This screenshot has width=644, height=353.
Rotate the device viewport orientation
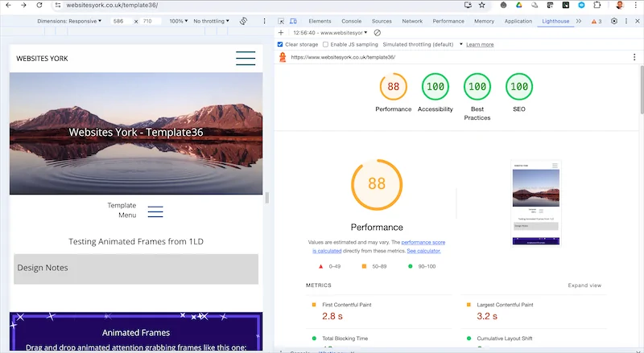coord(244,21)
